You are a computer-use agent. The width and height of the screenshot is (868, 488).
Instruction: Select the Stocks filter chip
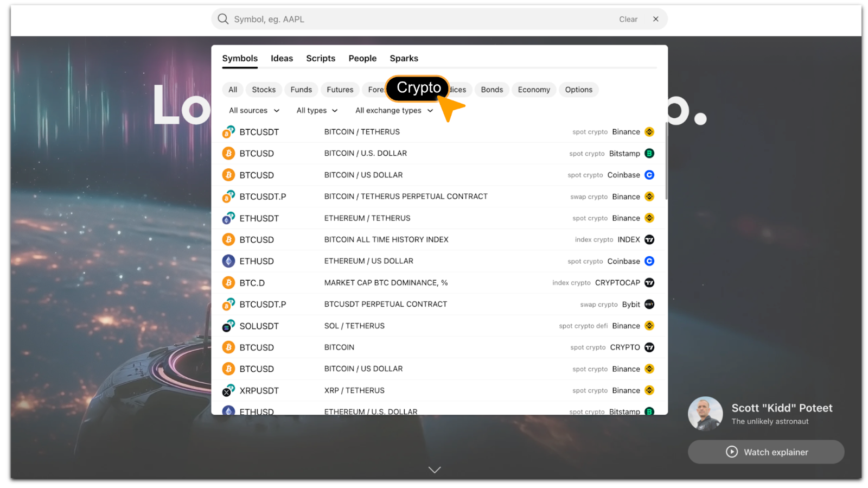coord(264,90)
